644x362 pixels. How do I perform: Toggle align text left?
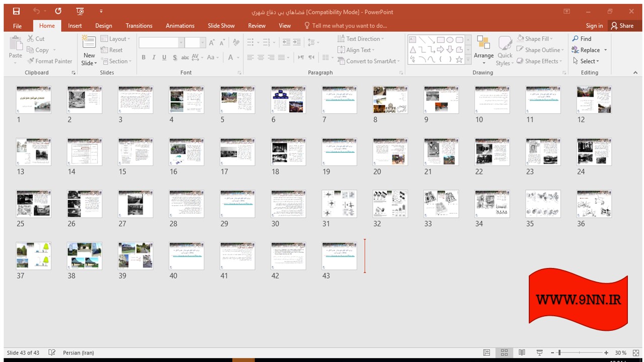click(x=250, y=57)
